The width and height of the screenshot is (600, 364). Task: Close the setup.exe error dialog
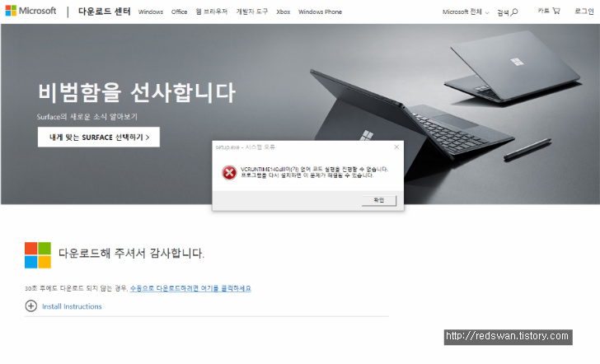[396, 147]
